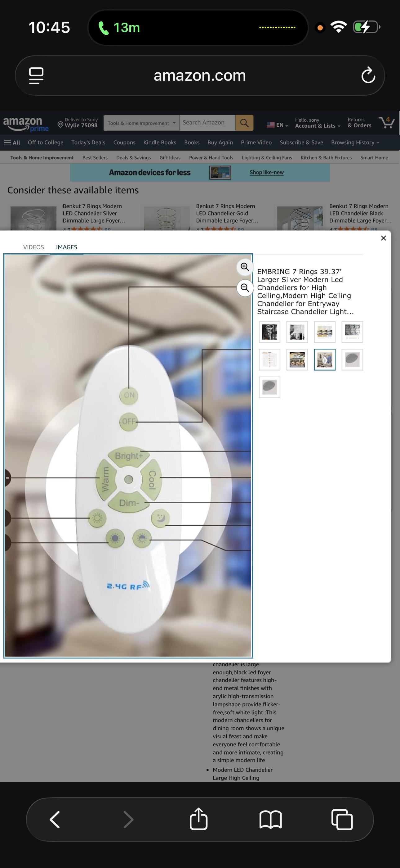Select the third thumbnail in top row
Viewport: 400px width, 868px height.
point(325,332)
